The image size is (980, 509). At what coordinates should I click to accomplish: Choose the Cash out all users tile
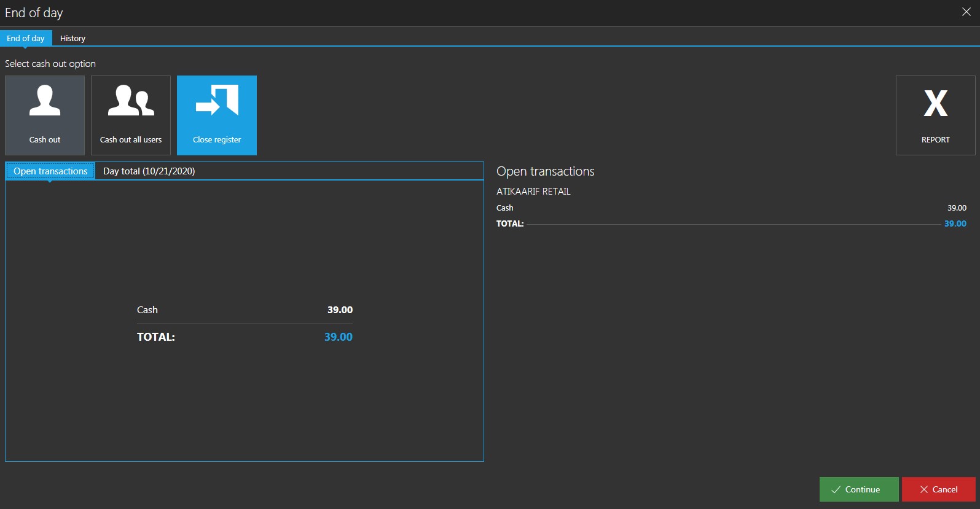(x=131, y=115)
